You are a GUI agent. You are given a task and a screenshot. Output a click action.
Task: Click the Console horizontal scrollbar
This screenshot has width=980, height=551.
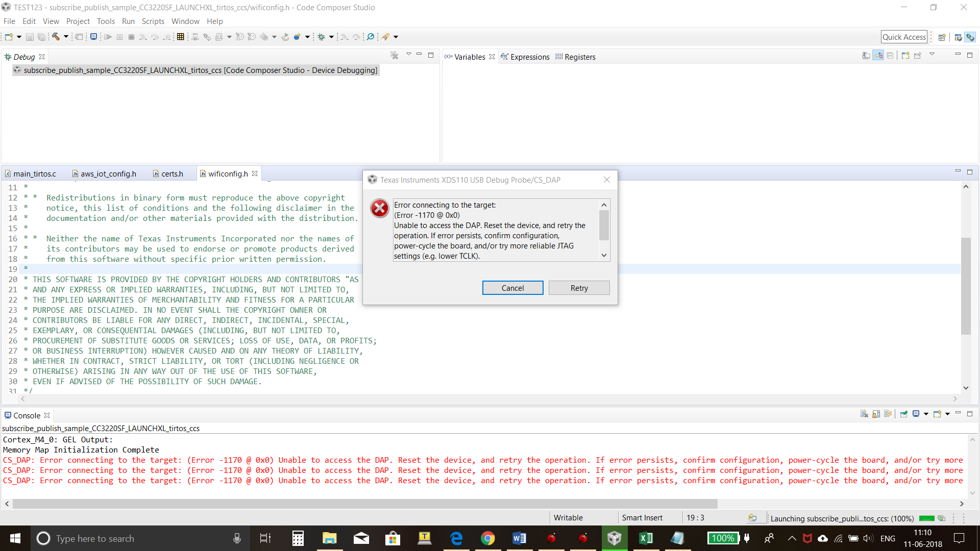(365, 504)
